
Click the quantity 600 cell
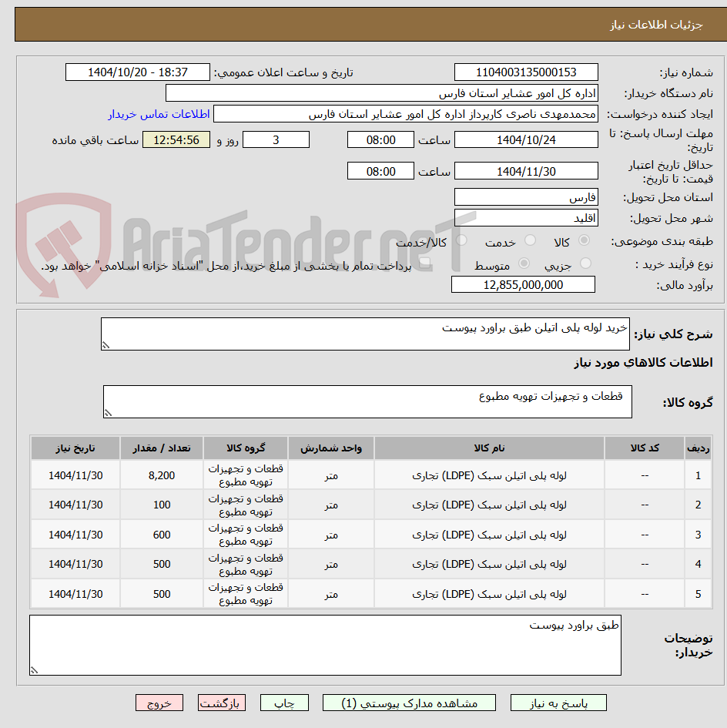(x=162, y=535)
